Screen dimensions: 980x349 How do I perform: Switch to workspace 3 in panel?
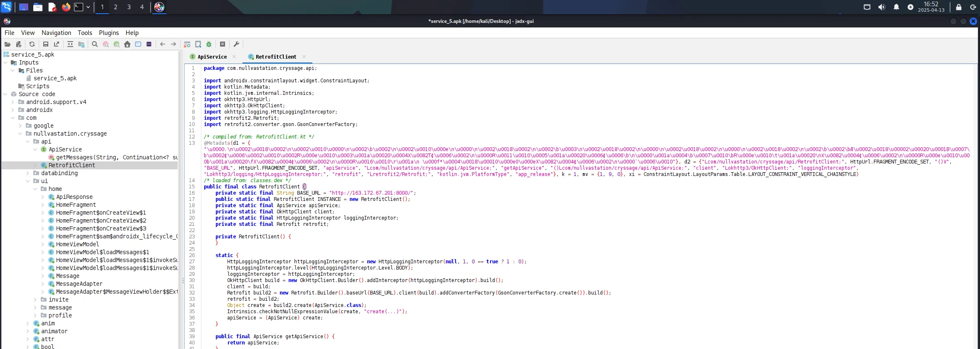129,7
